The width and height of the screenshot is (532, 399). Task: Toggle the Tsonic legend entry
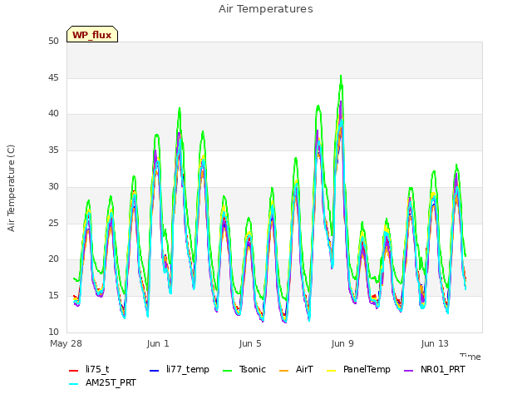244,369
